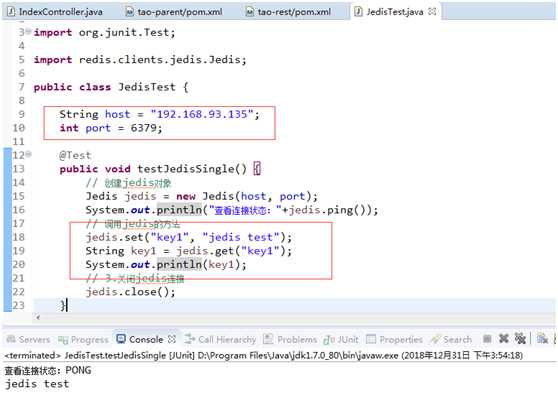
Task: Click the import redis.clients.jedis.Jedis line
Action: point(140,59)
